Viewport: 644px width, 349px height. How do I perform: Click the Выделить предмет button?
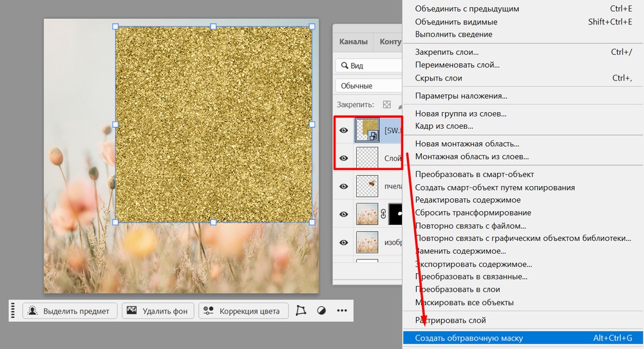click(x=70, y=311)
